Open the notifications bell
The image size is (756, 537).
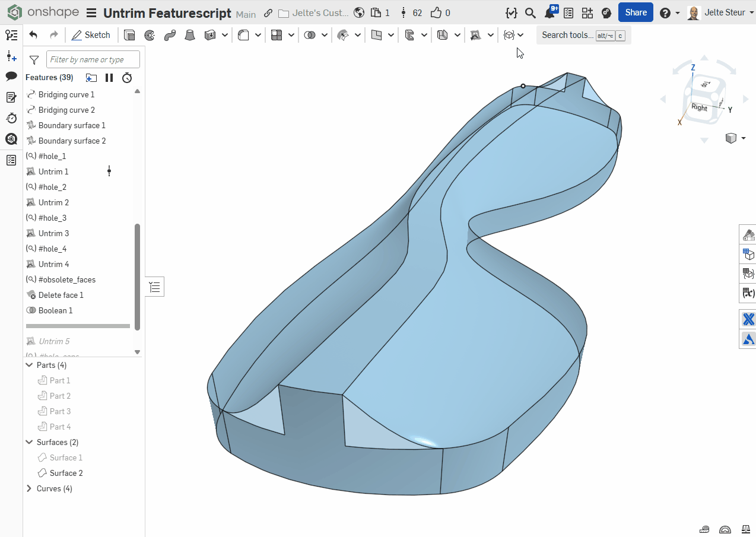click(x=549, y=13)
